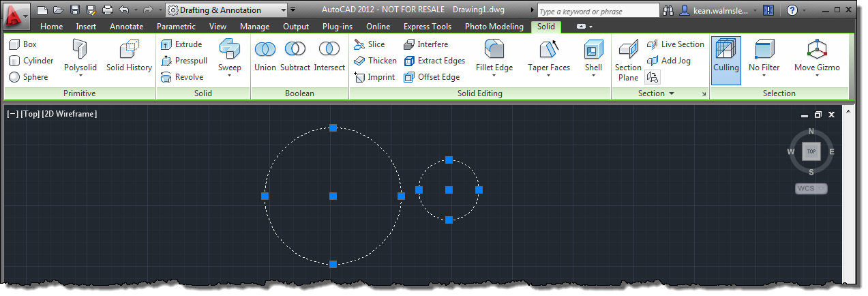Activate the Section Plane tool
868x296 pixels.
(x=628, y=60)
